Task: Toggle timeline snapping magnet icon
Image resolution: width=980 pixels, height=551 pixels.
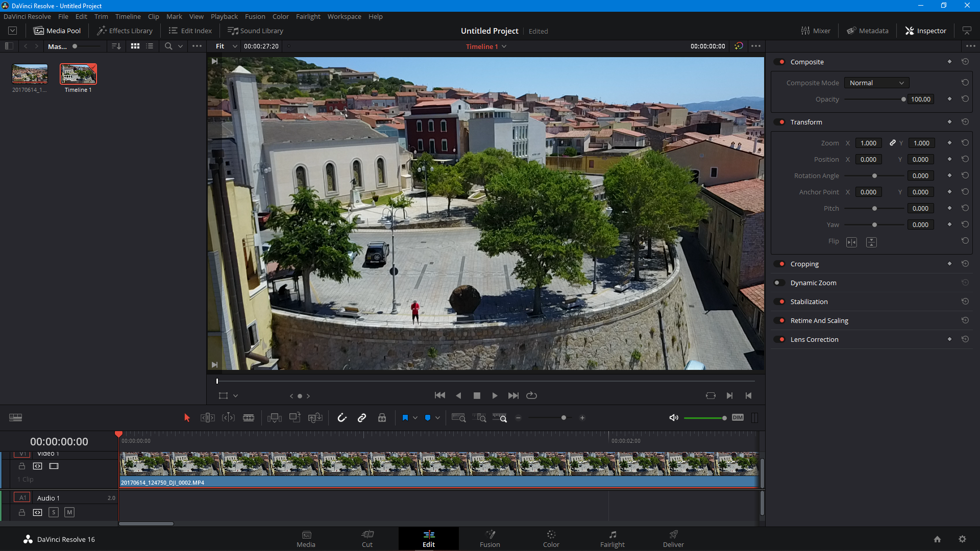Action: [342, 418]
